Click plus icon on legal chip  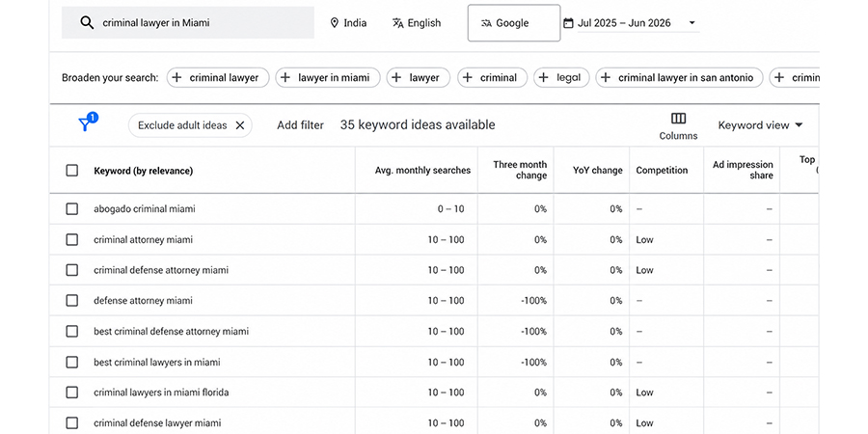pyautogui.click(x=544, y=77)
